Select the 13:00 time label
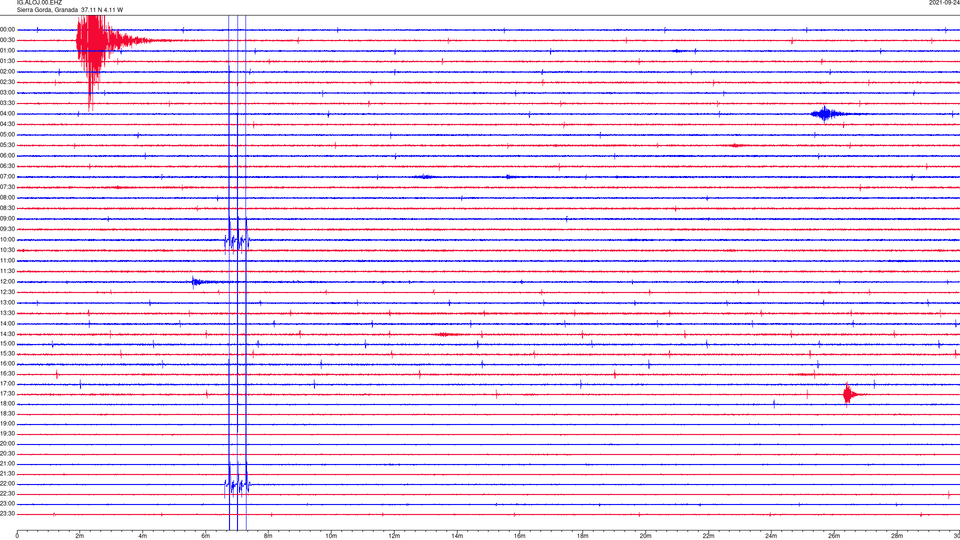This screenshot has height=540, width=960. pos(8,302)
